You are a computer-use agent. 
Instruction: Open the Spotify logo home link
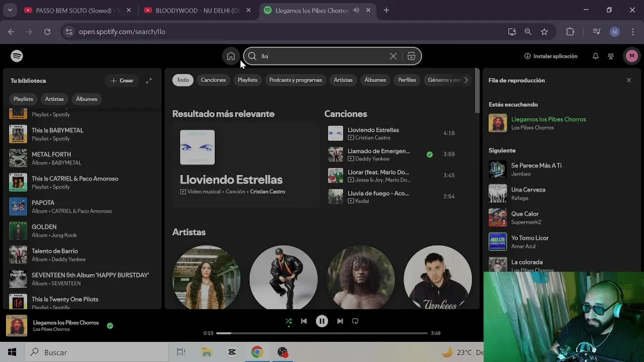tap(17, 56)
